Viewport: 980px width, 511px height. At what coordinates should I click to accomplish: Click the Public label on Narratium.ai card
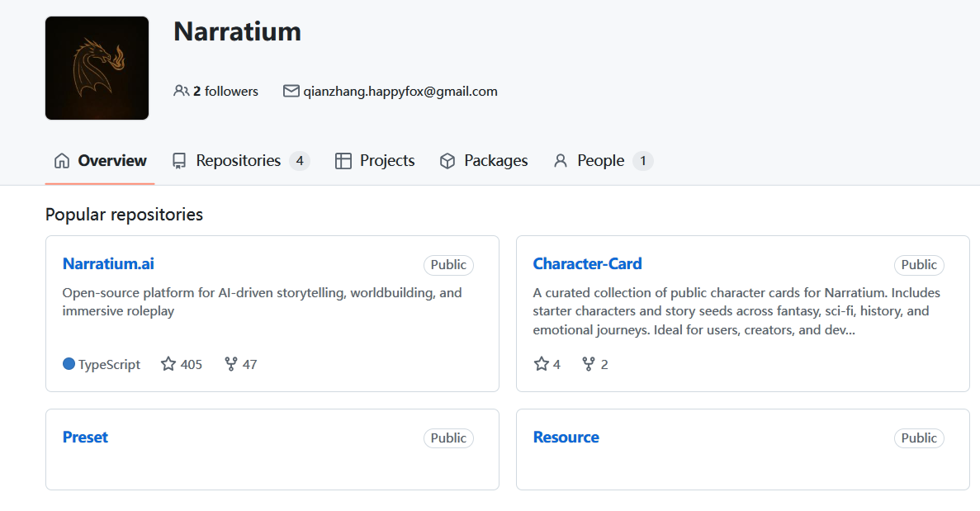[x=449, y=265]
